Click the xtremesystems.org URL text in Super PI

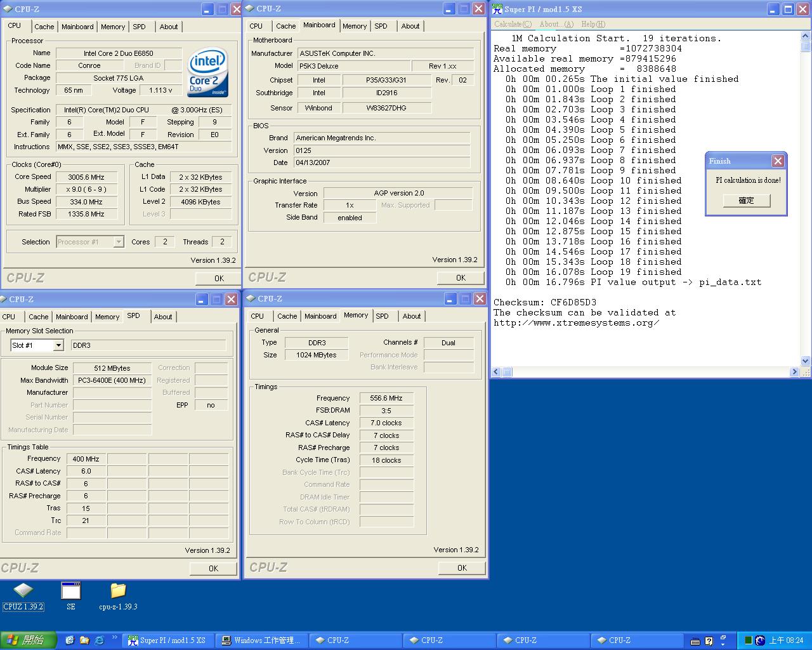[576, 322]
